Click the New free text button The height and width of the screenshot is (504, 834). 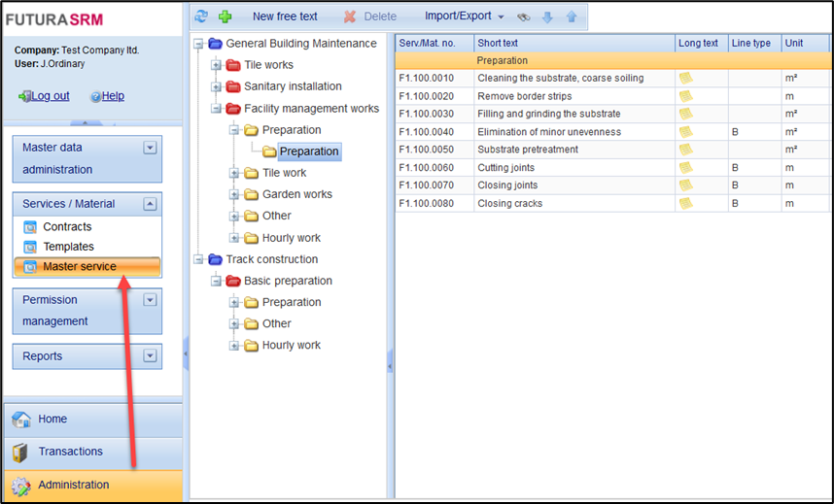[285, 17]
